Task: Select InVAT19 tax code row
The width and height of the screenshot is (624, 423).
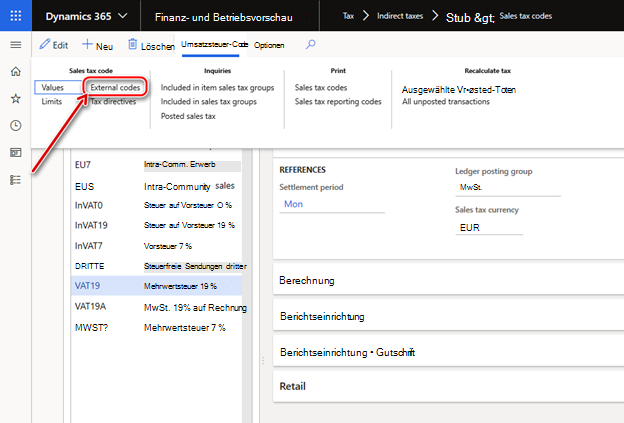Action: pyautogui.click(x=157, y=225)
